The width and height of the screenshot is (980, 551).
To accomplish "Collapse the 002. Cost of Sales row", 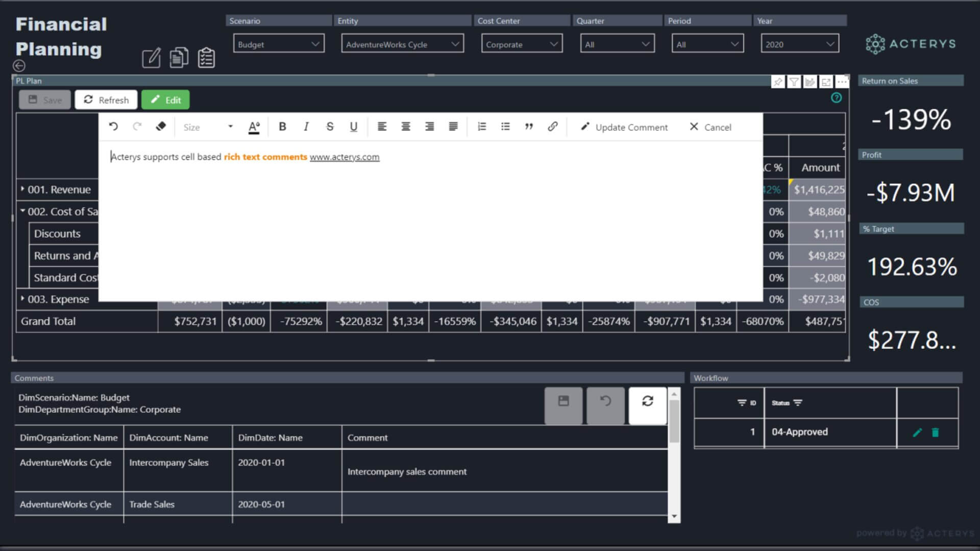I will tap(22, 210).
